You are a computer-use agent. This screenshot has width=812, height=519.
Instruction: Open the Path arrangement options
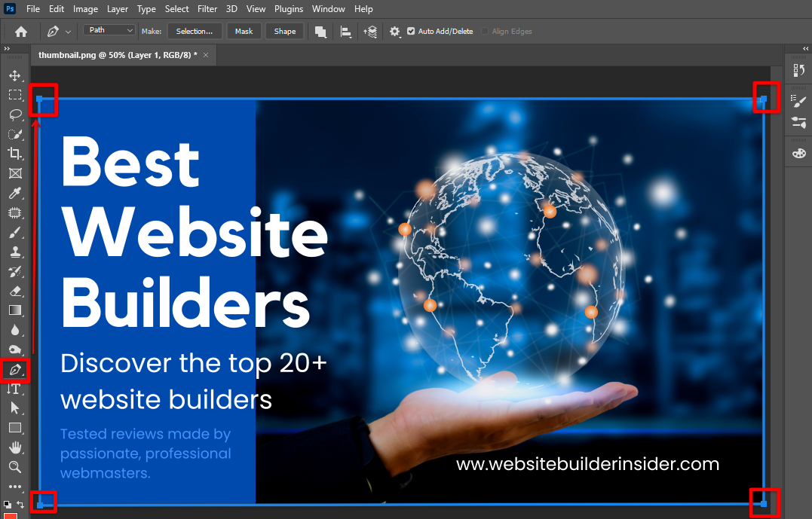(x=370, y=32)
